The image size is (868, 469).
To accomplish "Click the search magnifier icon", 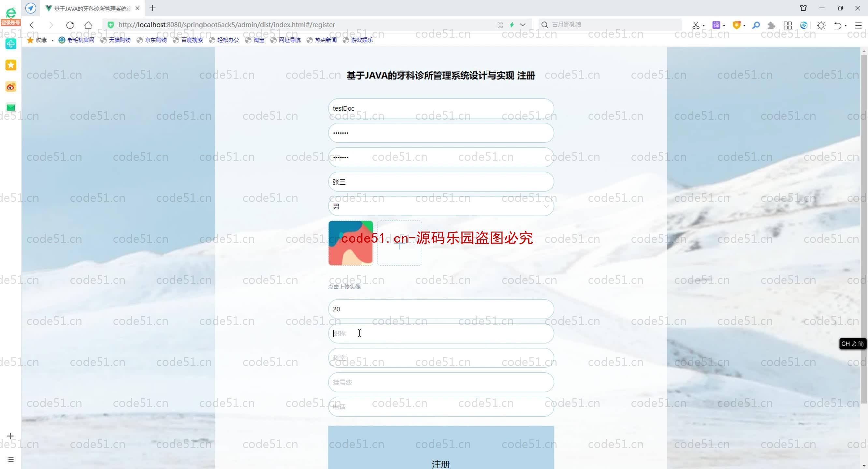I will point(544,25).
